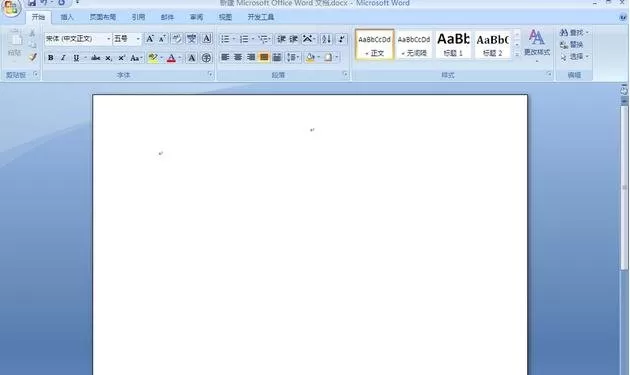This screenshot has height=375, width=630.
Task: Open the 选择 select dropdown
Action: click(x=575, y=57)
